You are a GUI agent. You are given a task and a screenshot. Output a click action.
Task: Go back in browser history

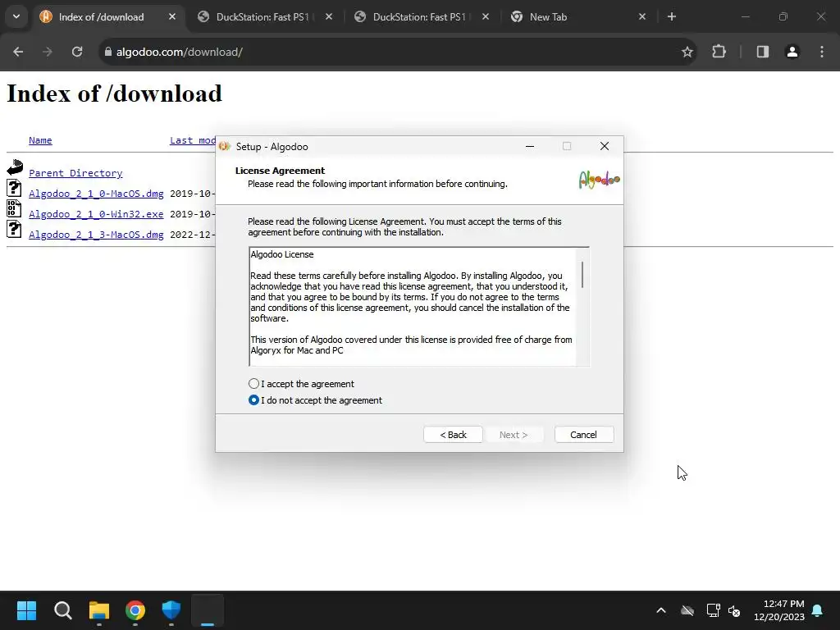click(18, 52)
